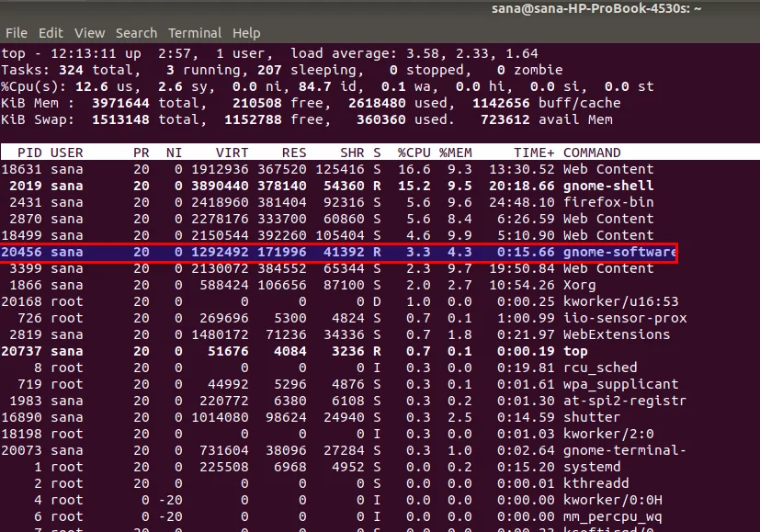Click the kworker/0:0H command name
This screenshot has width=760, height=532.
pyautogui.click(x=613, y=500)
